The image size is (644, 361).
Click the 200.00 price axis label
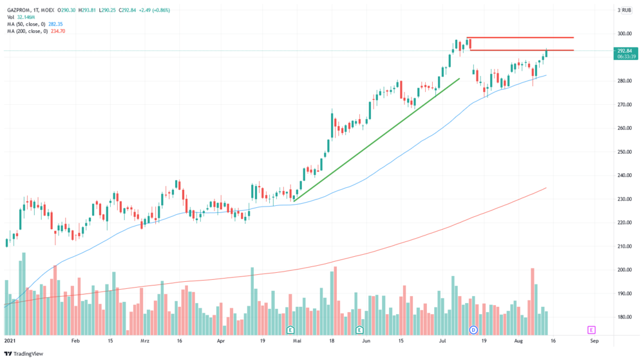click(624, 270)
